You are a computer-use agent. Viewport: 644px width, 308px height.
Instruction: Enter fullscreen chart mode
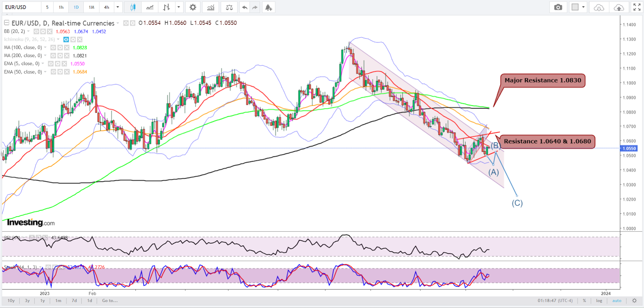coord(637,7)
